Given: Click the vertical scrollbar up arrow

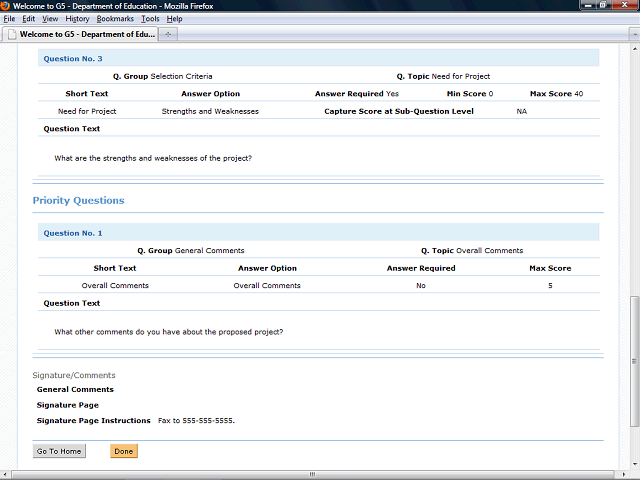Looking at the screenshot, I should pos(634,48).
